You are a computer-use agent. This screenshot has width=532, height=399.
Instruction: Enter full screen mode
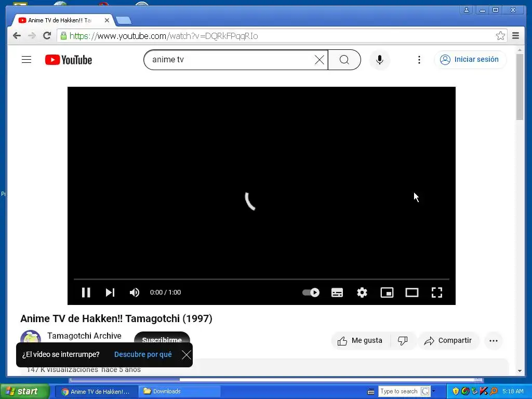click(437, 292)
